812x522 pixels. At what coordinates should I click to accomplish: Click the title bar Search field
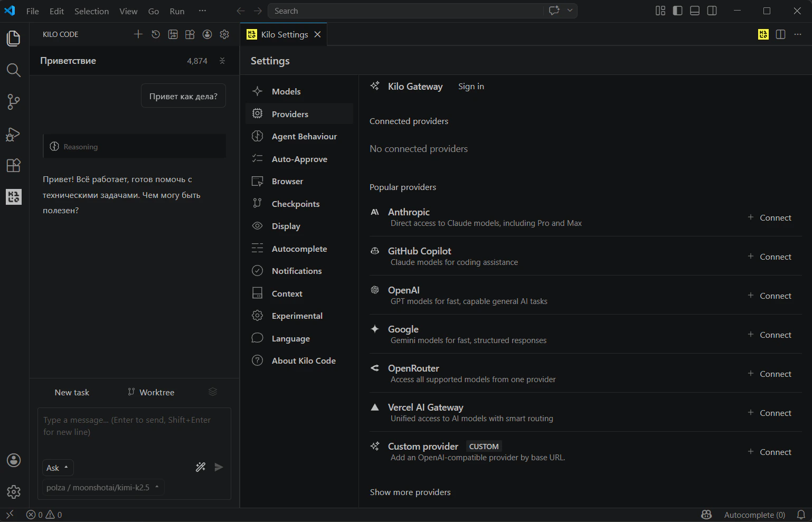405,11
